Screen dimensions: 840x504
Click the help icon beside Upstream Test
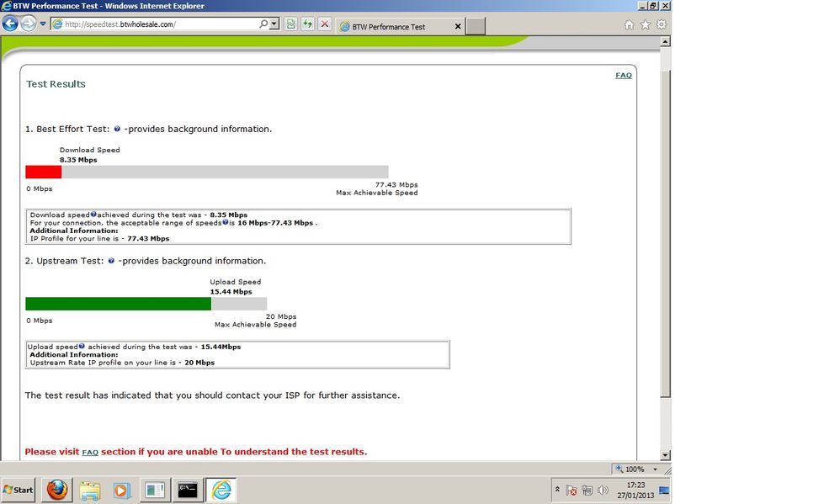pos(111,261)
